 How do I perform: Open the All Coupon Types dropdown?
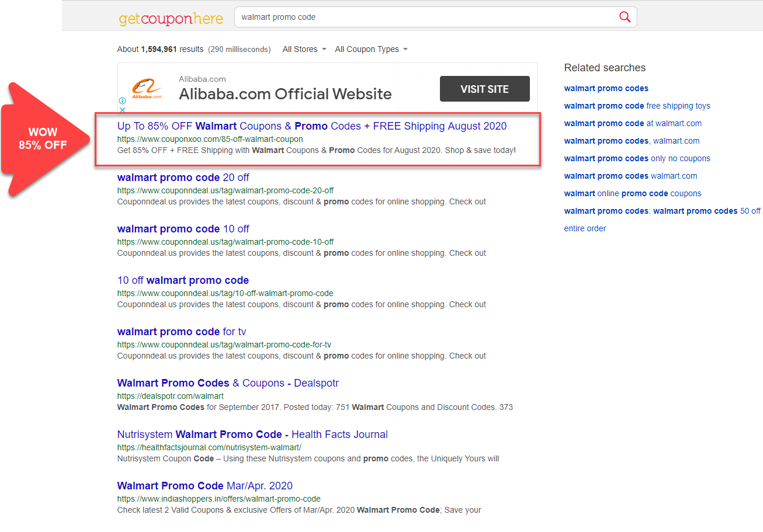(371, 49)
